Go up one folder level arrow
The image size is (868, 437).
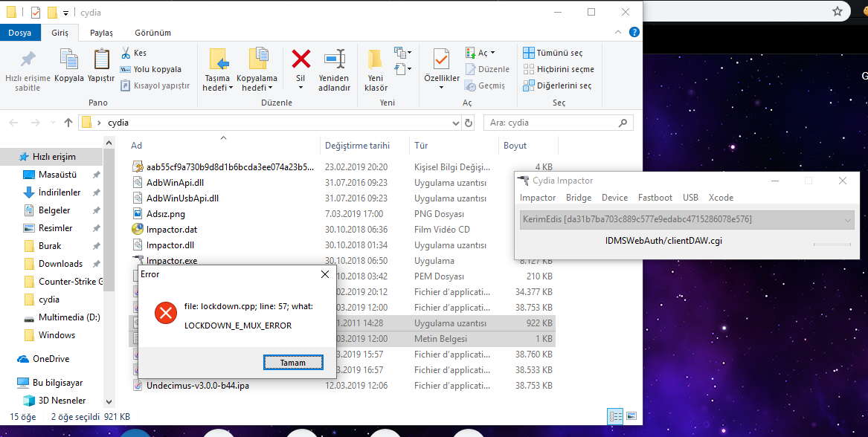(x=68, y=123)
